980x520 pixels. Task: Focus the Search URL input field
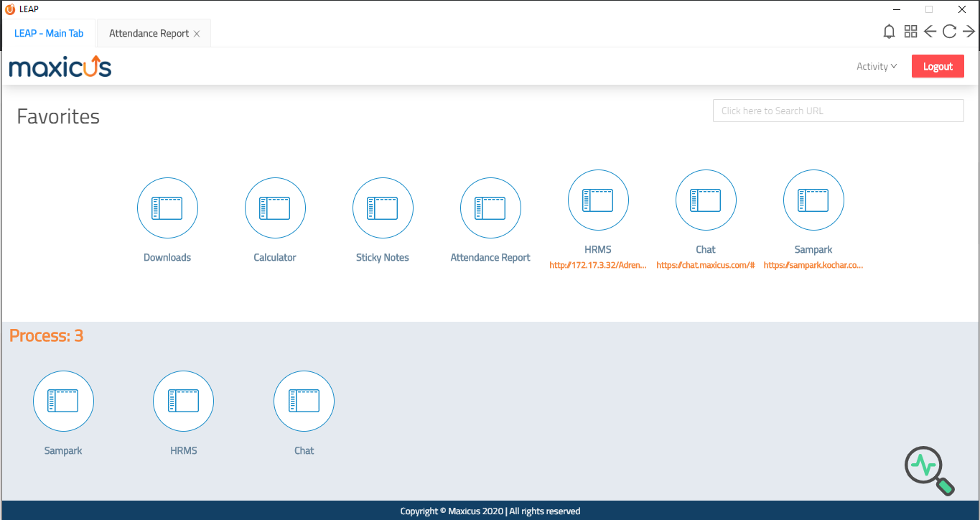[x=838, y=111]
